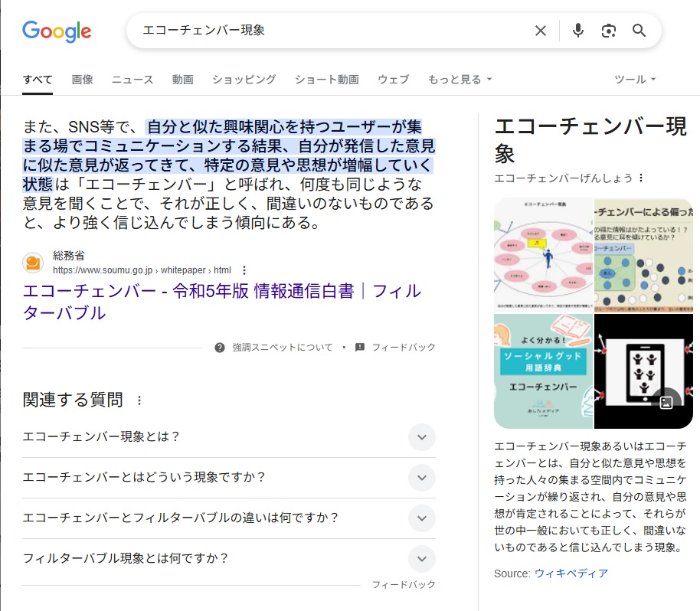Switch to the 画像 tab
Image resolution: width=700 pixels, height=611 pixels.
[x=82, y=80]
